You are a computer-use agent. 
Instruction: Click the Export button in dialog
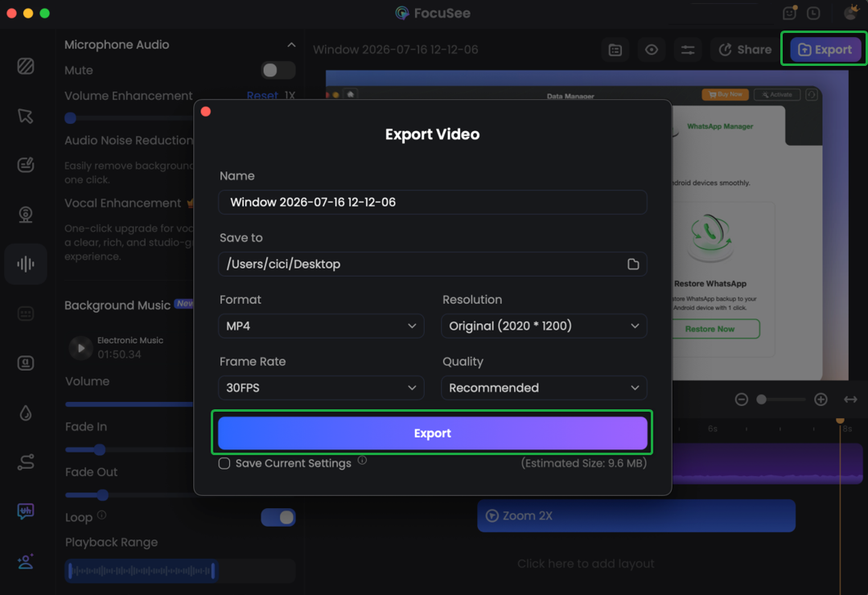point(432,433)
